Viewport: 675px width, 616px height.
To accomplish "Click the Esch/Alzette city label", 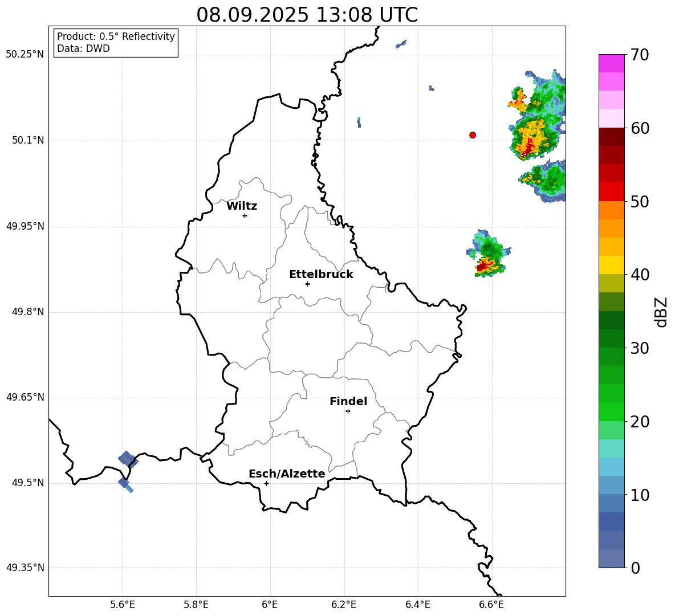I will [287, 474].
